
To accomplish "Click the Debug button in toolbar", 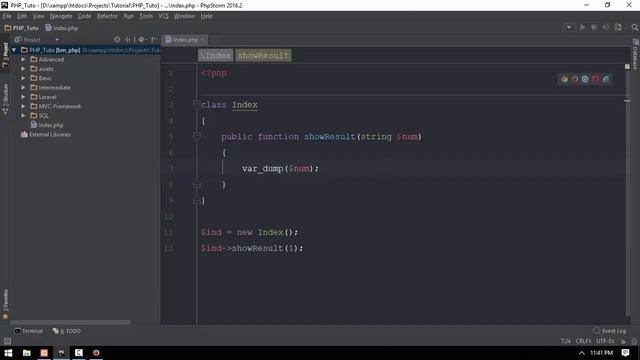I will tap(594, 27).
